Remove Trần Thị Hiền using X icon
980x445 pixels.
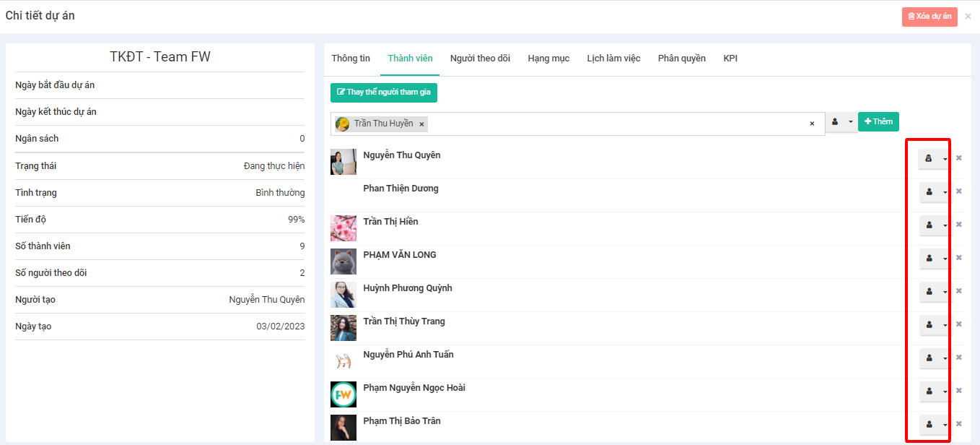click(x=959, y=225)
